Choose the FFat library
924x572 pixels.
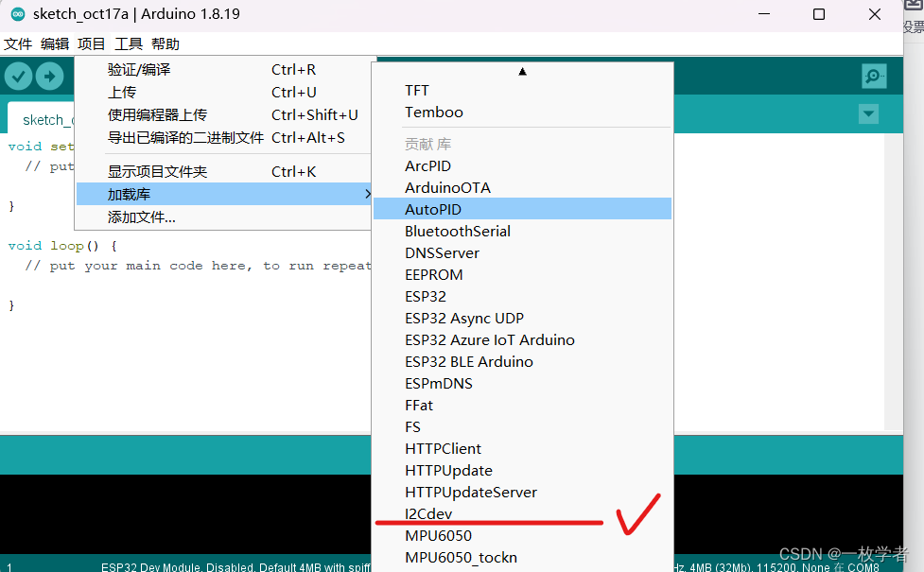[x=522, y=406]
